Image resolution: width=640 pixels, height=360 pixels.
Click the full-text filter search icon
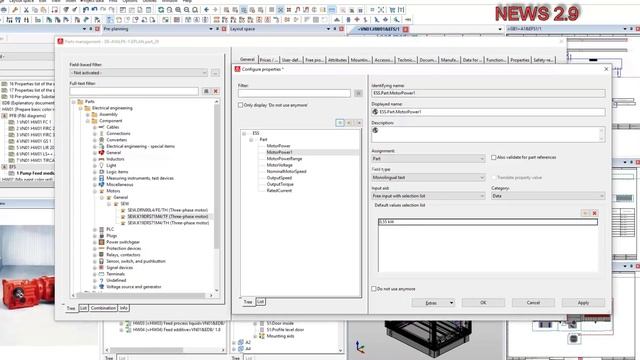pos(206,91)
